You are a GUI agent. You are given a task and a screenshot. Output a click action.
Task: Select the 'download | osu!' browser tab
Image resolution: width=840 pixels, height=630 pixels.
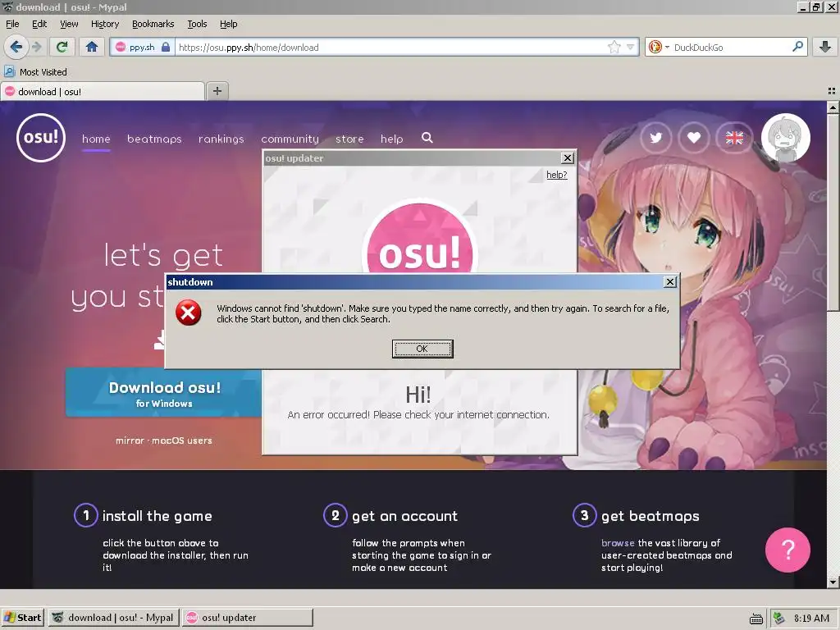(x=103, y=92)
